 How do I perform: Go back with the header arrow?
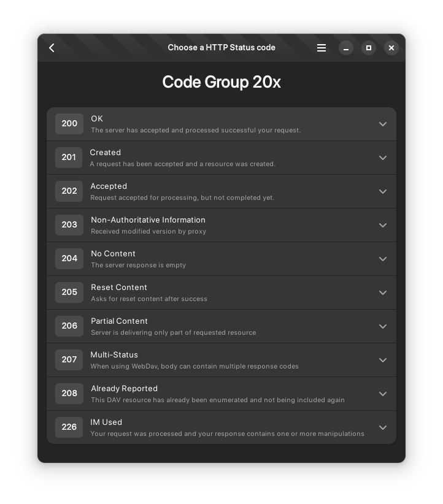52,48
